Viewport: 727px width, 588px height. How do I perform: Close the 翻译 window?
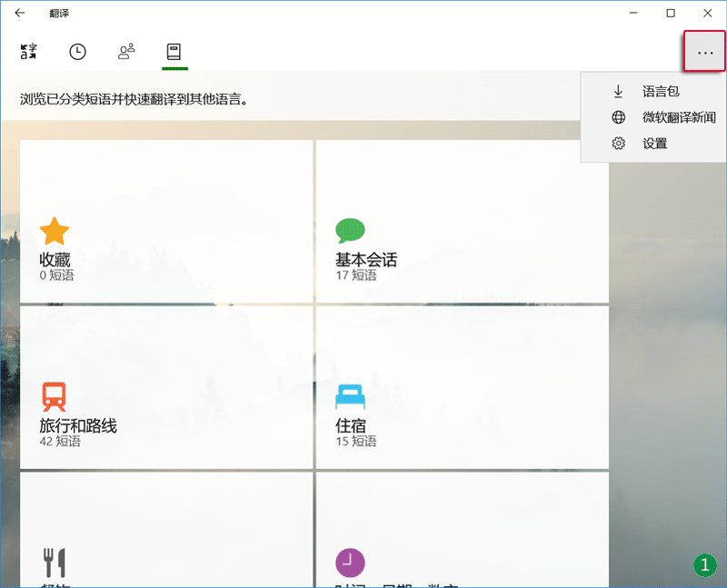pyautogui.click(x=708, y=13)
